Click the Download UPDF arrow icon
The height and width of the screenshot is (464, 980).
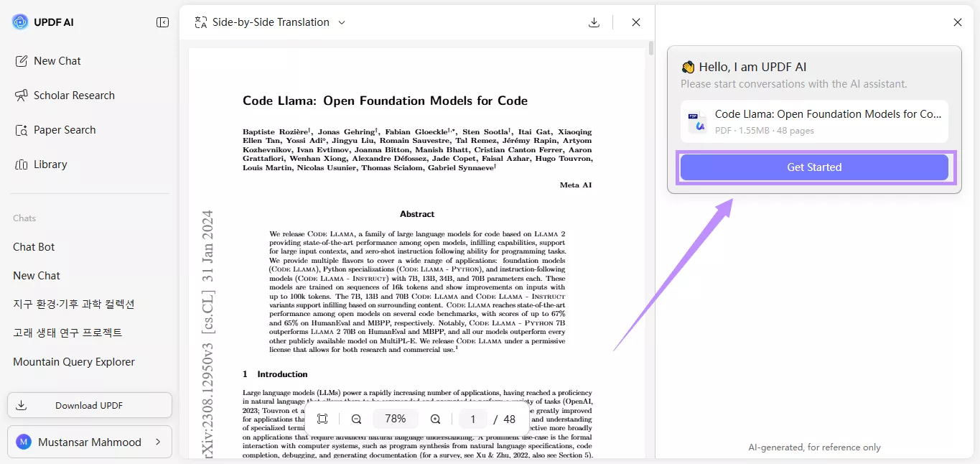pos(22,405)
